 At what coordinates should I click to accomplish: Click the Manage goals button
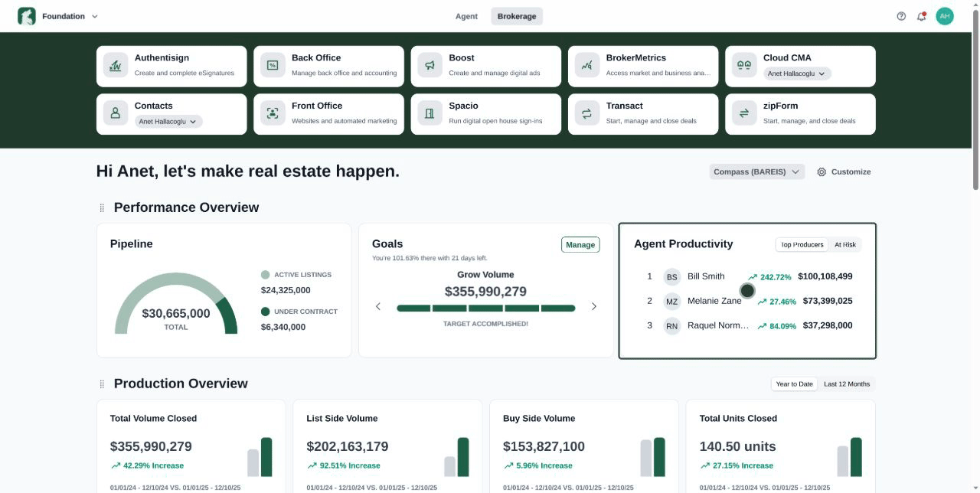(x=580, y=245)
